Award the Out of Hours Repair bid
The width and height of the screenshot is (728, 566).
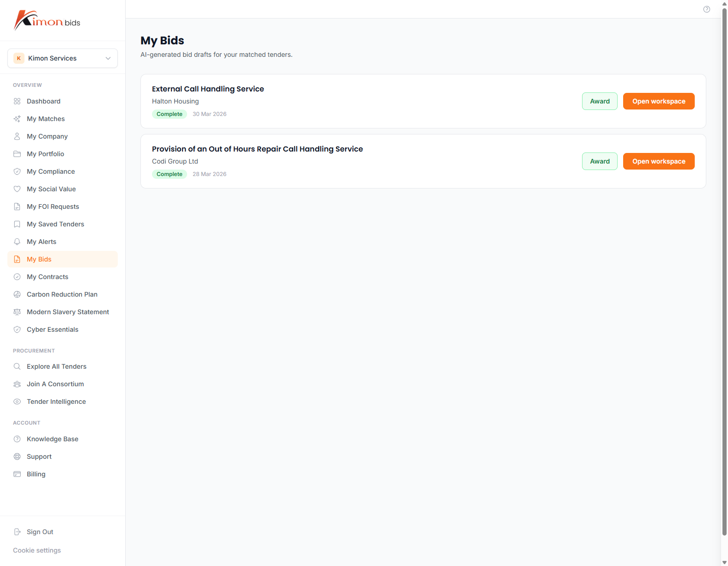point(600,161)
